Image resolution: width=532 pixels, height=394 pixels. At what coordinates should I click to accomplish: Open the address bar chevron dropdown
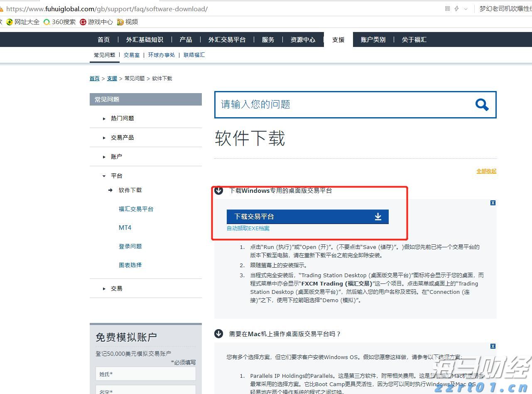(465, 8)
